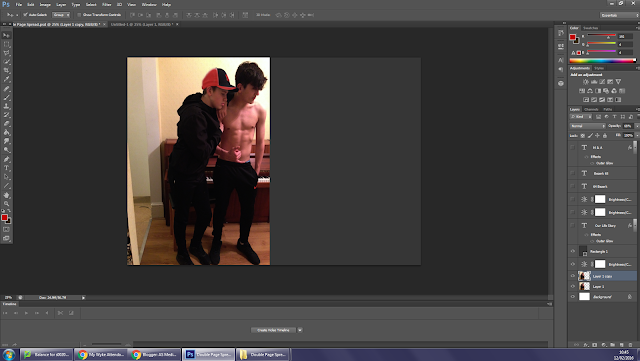
Task: Open the Window menu
Action: [149, 4]
